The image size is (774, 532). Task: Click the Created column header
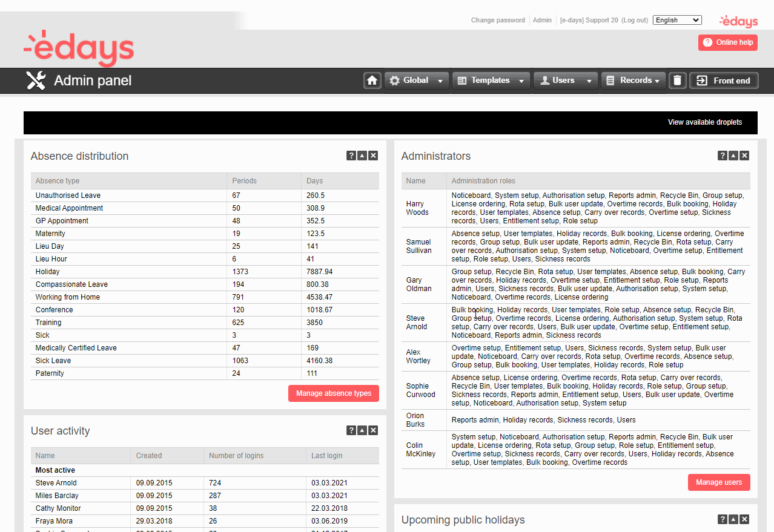[x=167, y=456]
